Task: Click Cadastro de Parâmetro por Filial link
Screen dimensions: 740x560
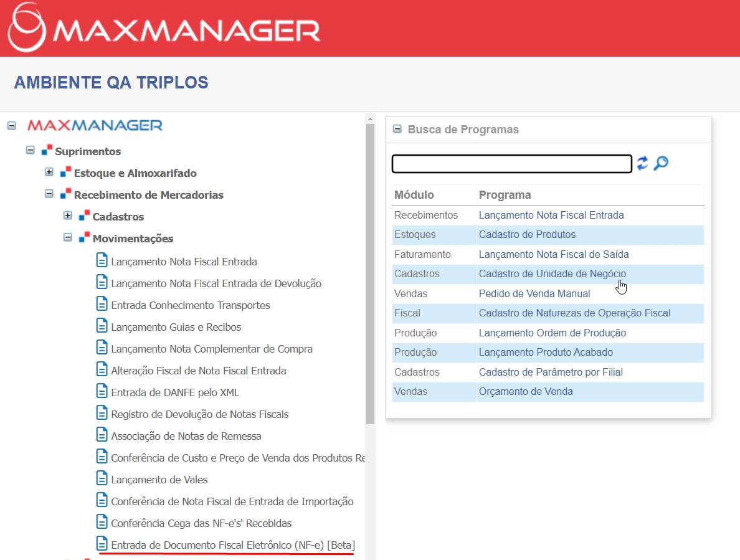Action: coord(551,372)
